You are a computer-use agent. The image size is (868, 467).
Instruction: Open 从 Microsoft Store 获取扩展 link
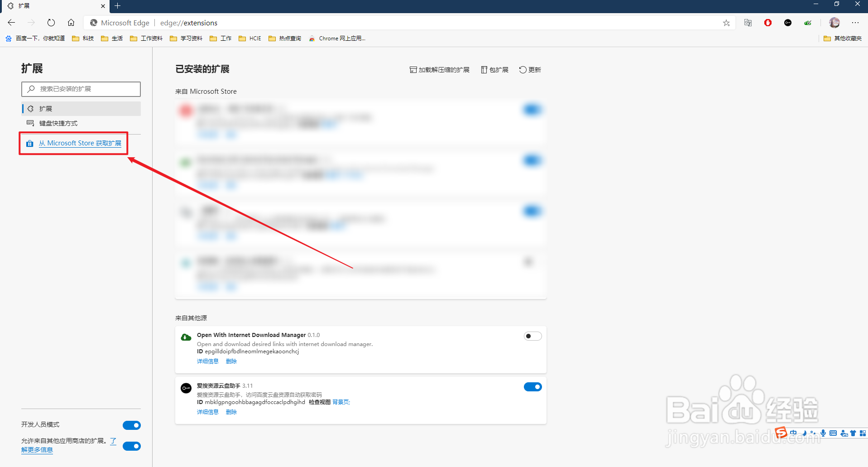(80, 143)
